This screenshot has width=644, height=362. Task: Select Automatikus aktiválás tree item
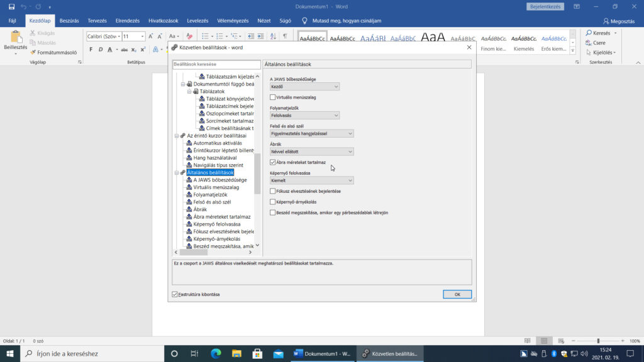pyautogui.click(x=217, y=143)
